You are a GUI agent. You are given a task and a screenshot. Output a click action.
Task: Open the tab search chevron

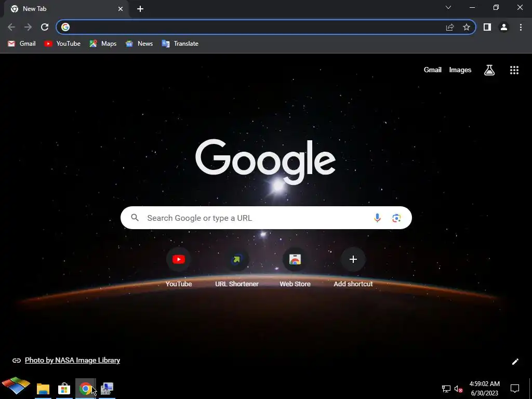pos(448,7)
